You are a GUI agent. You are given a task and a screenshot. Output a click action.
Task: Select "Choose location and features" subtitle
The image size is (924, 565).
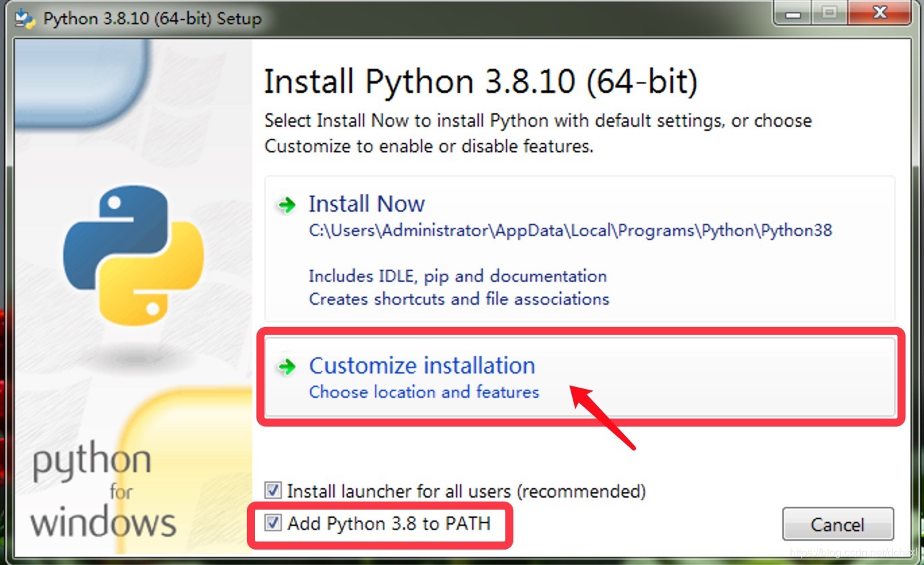click(x=424, y=392)
